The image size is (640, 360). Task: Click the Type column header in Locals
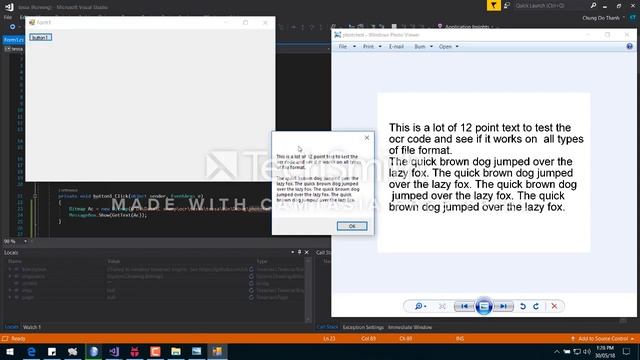(262, 261)
